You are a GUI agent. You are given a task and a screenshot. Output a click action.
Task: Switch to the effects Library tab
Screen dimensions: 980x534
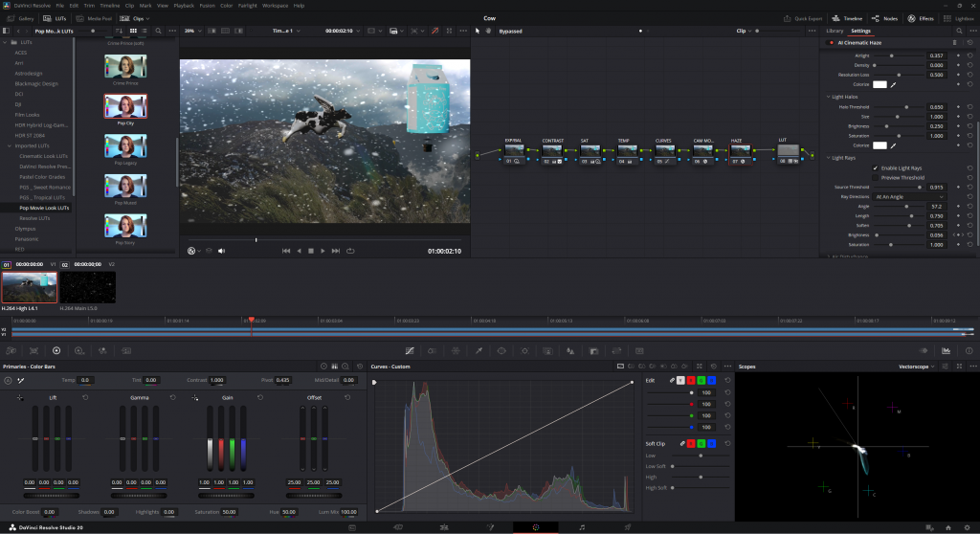tap(835, 31)
